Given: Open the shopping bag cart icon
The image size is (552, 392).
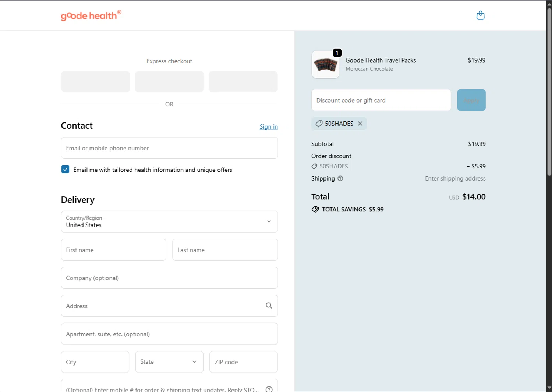Looking at the screenshot, I should [480, 15].
